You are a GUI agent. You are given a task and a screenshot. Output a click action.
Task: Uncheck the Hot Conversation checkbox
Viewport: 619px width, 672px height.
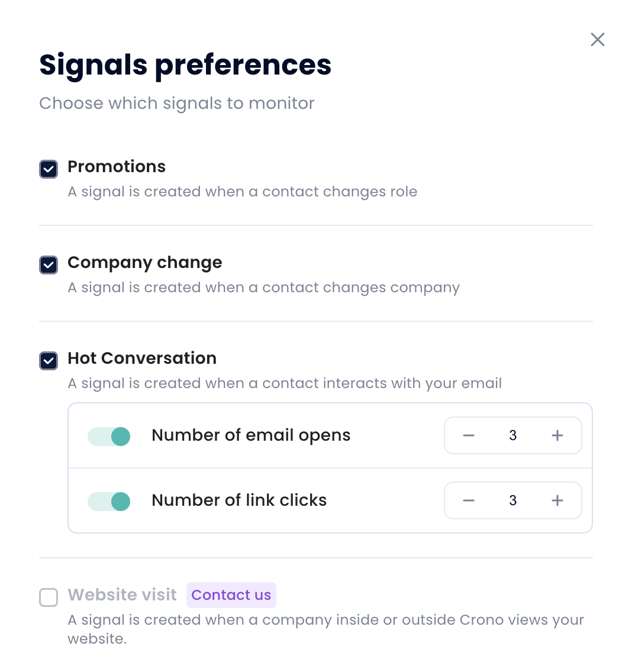click(x=49, y=360)
